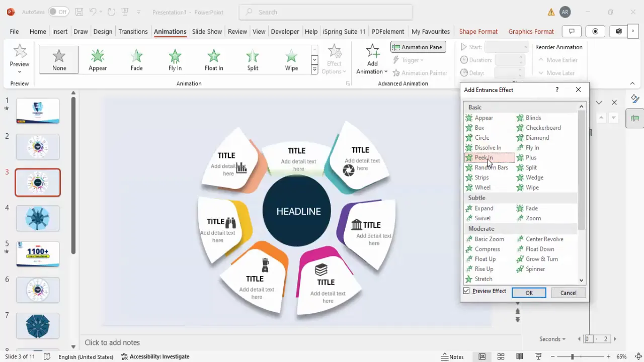Click OK in Add Entrance Effect dialog
The image size is (644, 362).
tap(529, 293)
